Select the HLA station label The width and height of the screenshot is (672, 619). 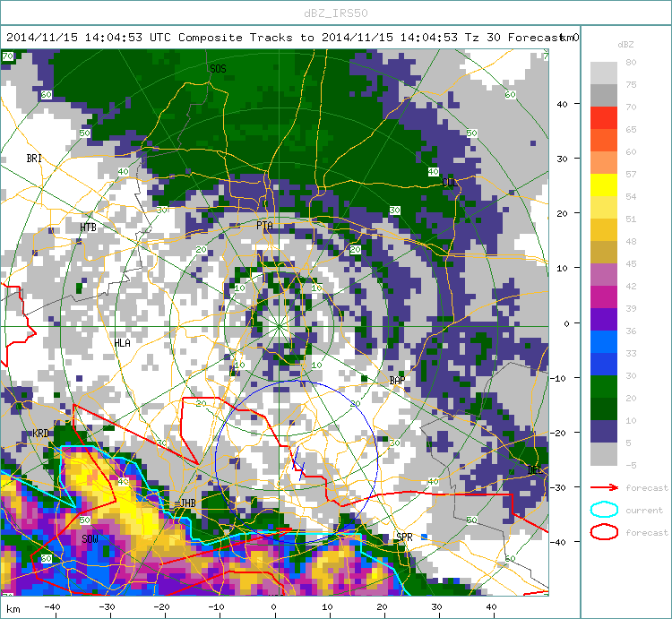pos(122,343)
